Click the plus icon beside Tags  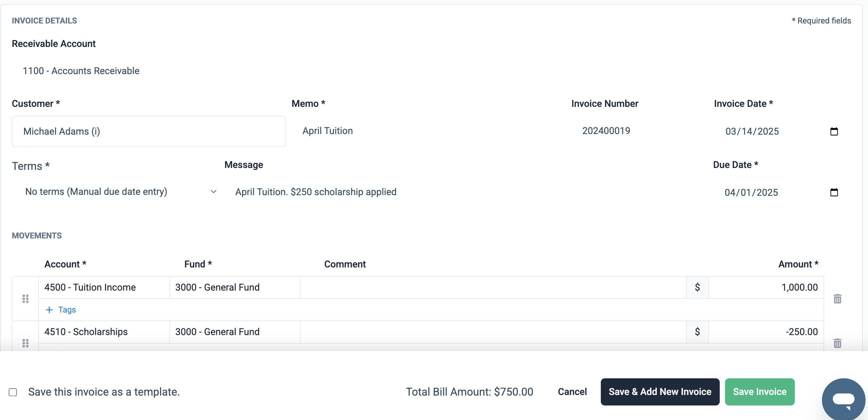coord(49,309)
